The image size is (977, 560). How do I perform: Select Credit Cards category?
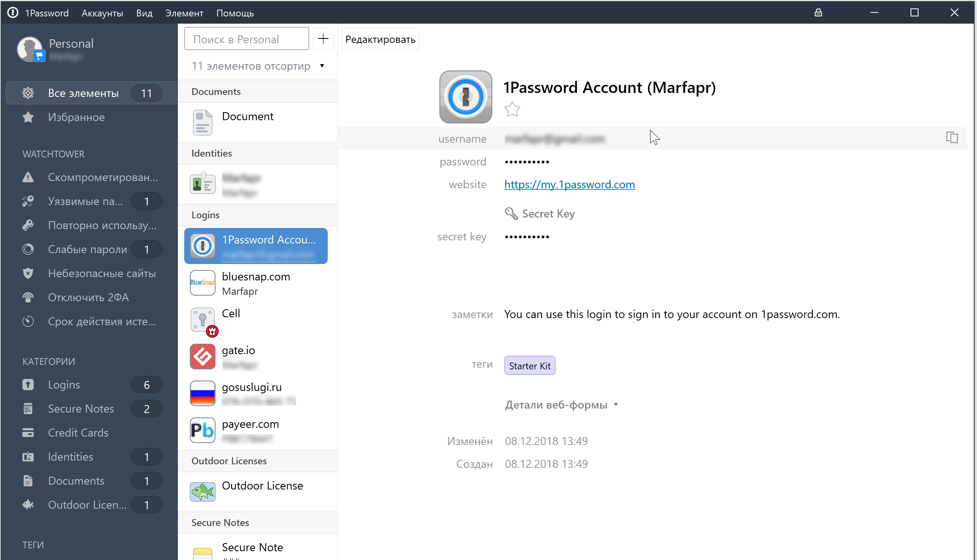pos(78,433)
